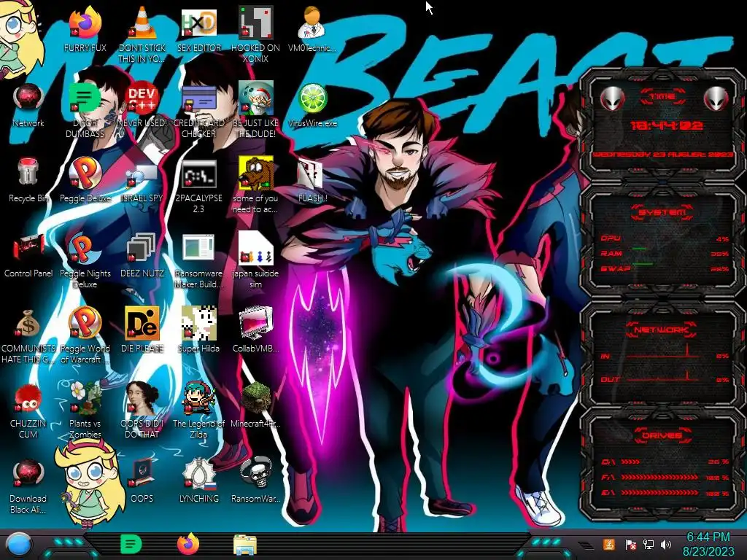
Task: Select the CHUZZIN red fuzzball icon
Action: (x=28, y=397)
